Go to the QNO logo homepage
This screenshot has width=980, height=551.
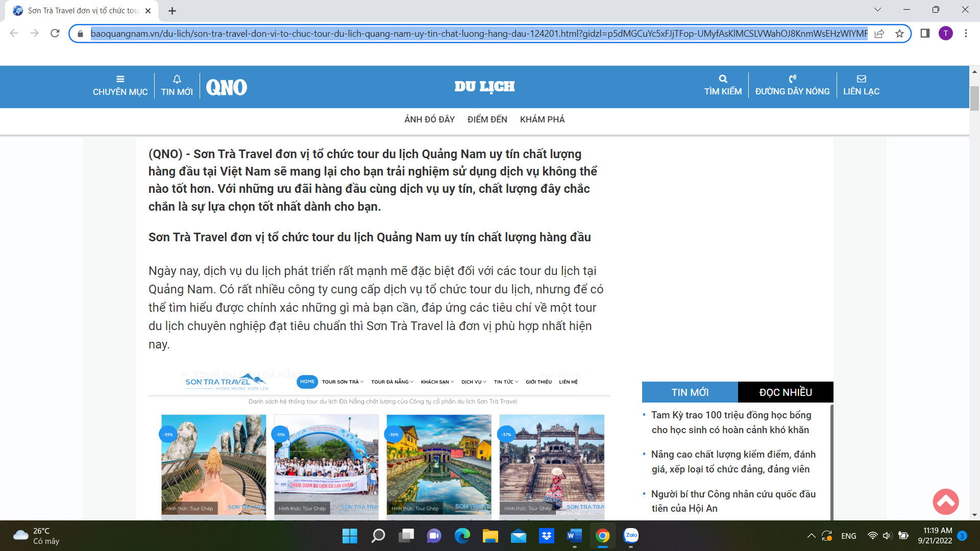pyautogui.click(x=226, y=87)
